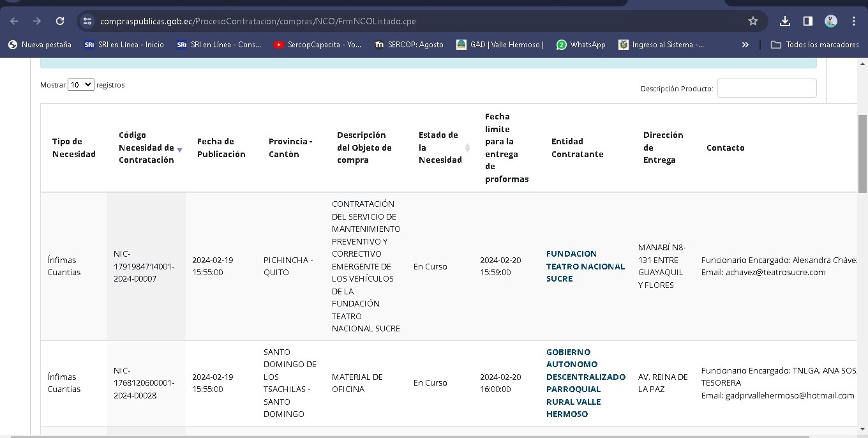View site information icon in address bar
The width and height of the screenshot is (868, 438).
(x=87, y=21)
